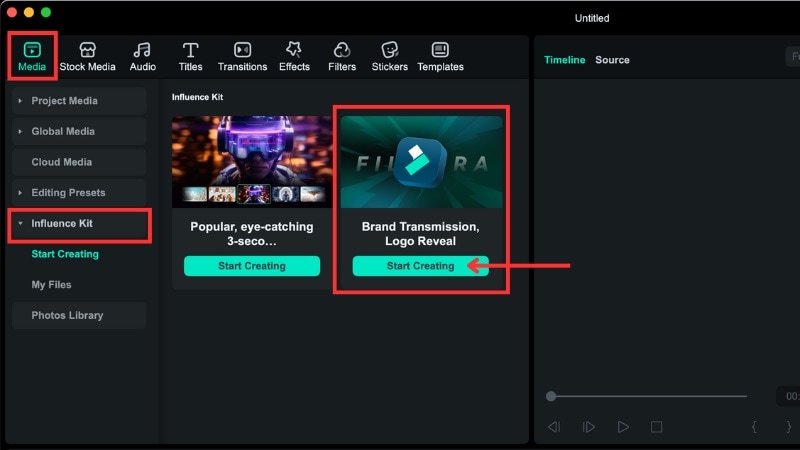Screen dimensions: 800x450
Task: Step back one frame in preview
Action: 554,427
